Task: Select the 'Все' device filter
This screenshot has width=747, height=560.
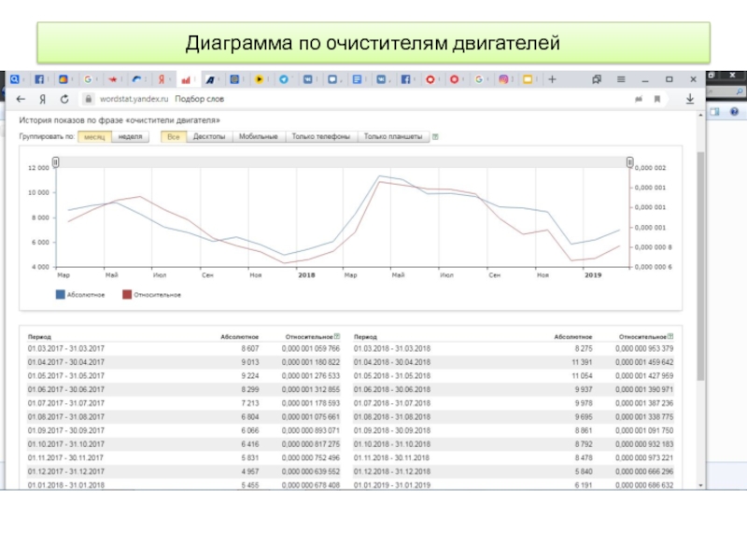Action: pyautogui.click(x=172, y=137)
